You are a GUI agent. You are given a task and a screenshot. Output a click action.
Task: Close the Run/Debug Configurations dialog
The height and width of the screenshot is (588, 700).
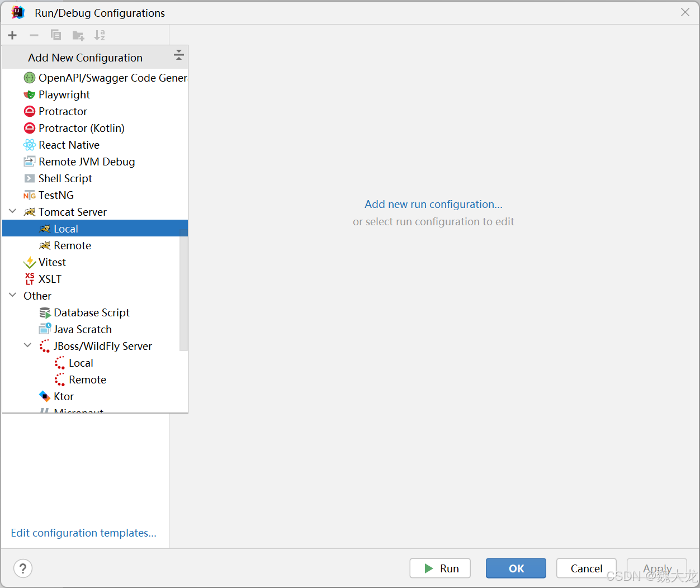pos(685,12)
